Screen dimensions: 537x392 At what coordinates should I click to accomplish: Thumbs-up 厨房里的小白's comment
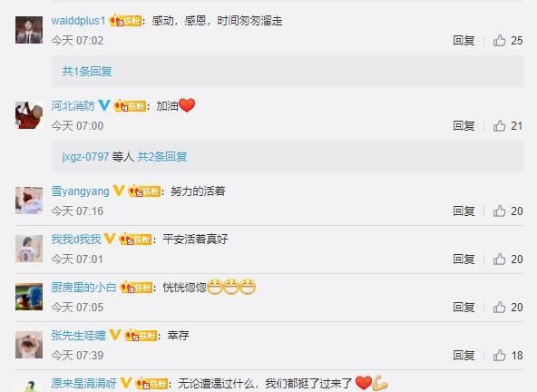click(x=500, y=307)
